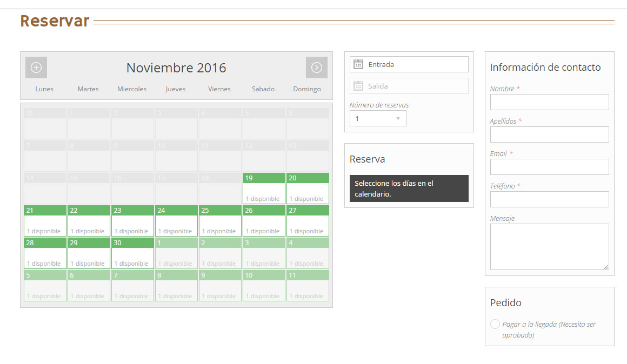Focus the Nombre input field
This screenshot has height=364, width=627.
click(549, 102)
